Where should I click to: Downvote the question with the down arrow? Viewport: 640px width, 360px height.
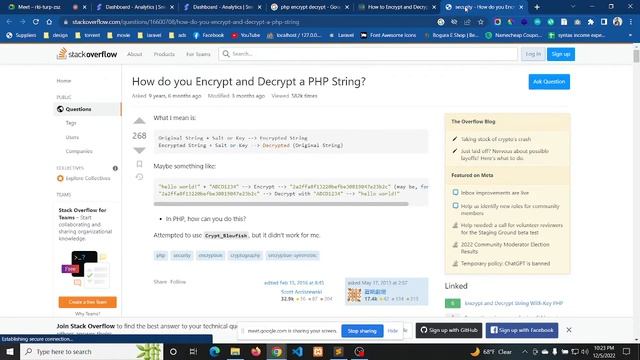coord(139,151)
